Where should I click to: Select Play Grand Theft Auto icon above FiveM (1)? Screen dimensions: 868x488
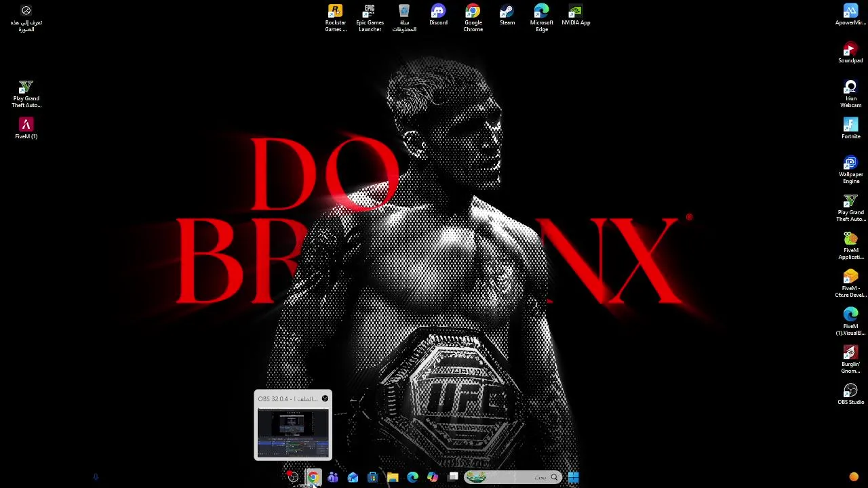[26, 94]
